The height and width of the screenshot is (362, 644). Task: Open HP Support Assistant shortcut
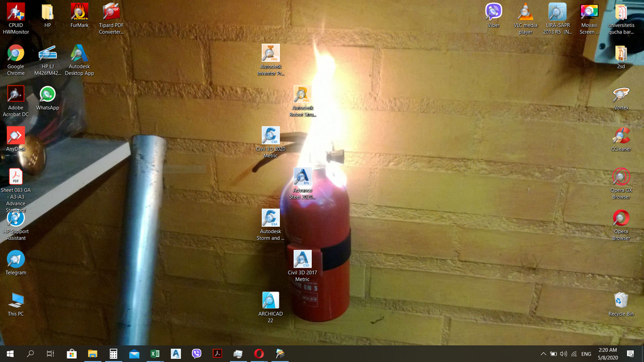[16, 226]
